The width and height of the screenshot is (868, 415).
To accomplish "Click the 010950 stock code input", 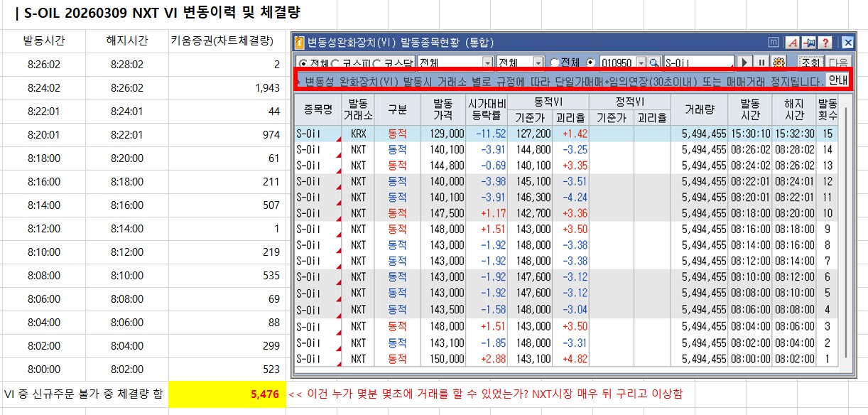I will click(618, 63).
